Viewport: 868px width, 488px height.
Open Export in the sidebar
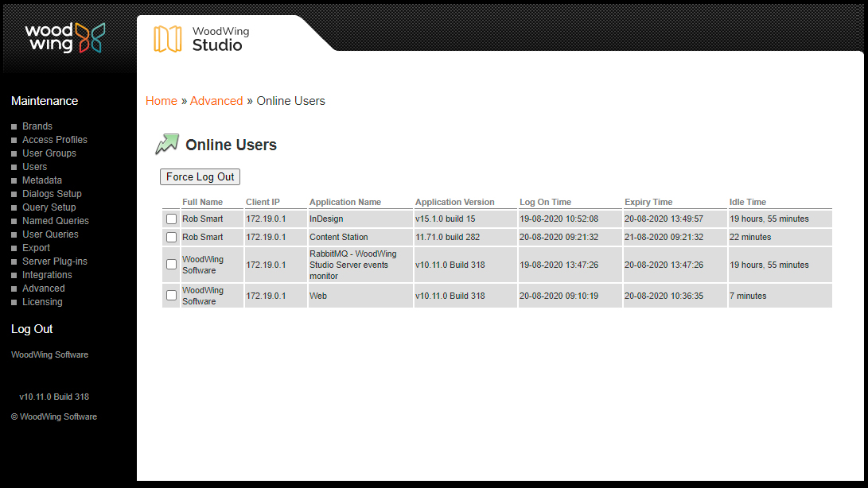click(x=36, y=248)
